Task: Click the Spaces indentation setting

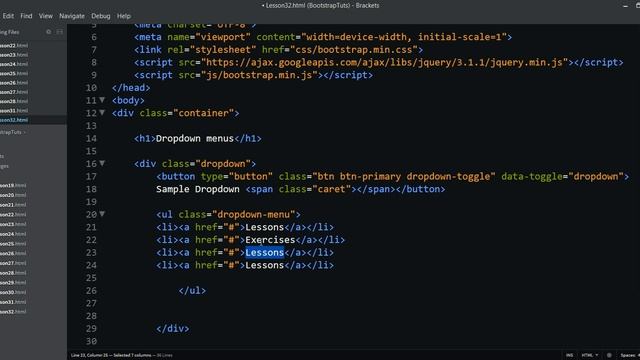Action: point(629,355)
